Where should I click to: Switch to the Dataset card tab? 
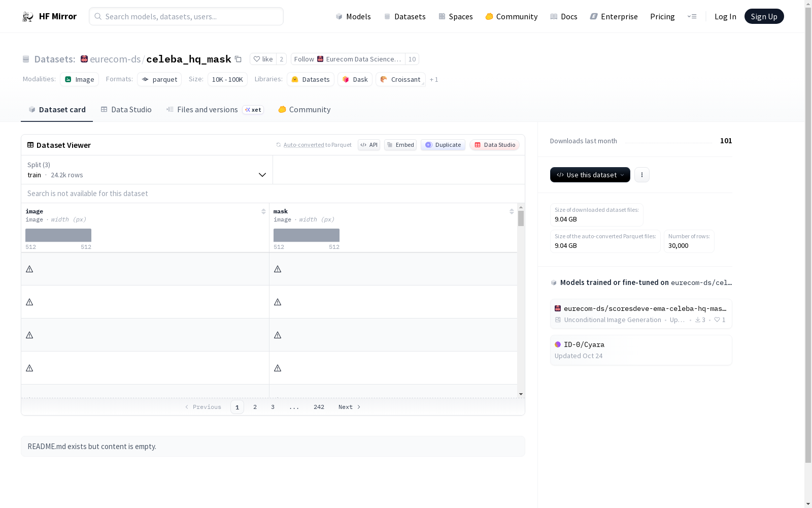click(x=57, y=110)
